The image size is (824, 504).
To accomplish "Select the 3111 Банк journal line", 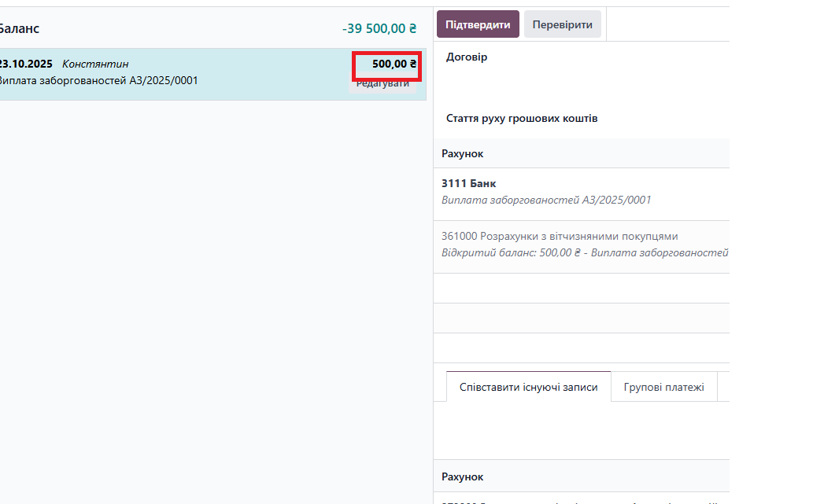I will point(468,183).
